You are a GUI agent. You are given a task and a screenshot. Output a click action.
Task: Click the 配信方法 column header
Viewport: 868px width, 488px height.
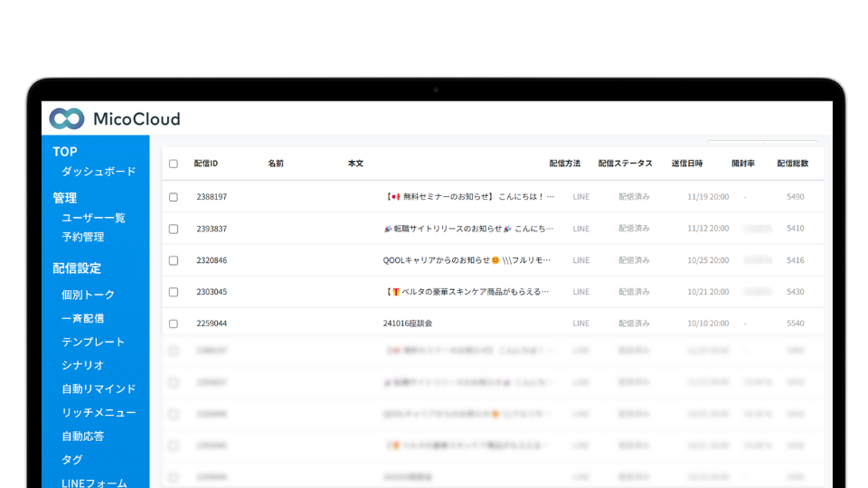[x=564, y=164]
